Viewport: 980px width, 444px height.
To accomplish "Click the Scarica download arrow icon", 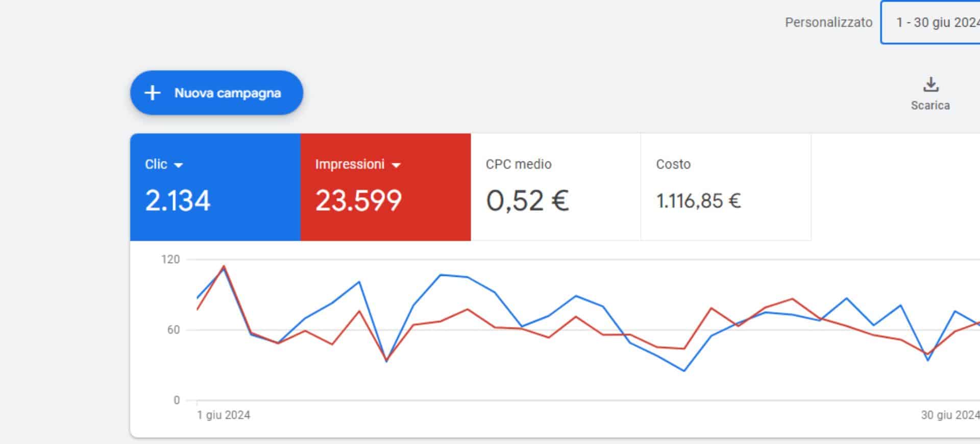I will click(x=930, y=84).
